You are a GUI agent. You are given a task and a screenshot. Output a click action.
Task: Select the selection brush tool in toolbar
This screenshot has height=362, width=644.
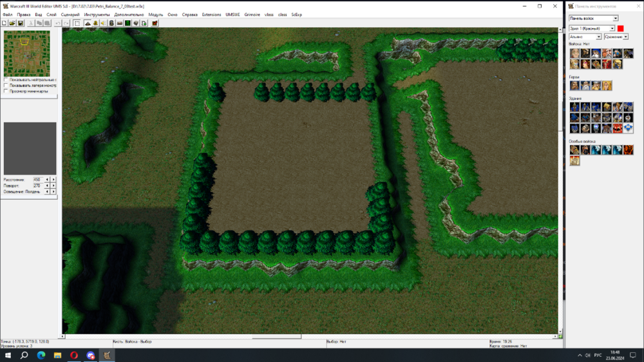pos(77,23)
